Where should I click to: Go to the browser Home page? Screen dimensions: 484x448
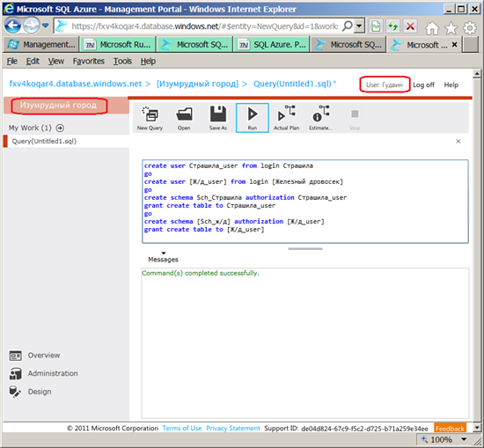432,28
